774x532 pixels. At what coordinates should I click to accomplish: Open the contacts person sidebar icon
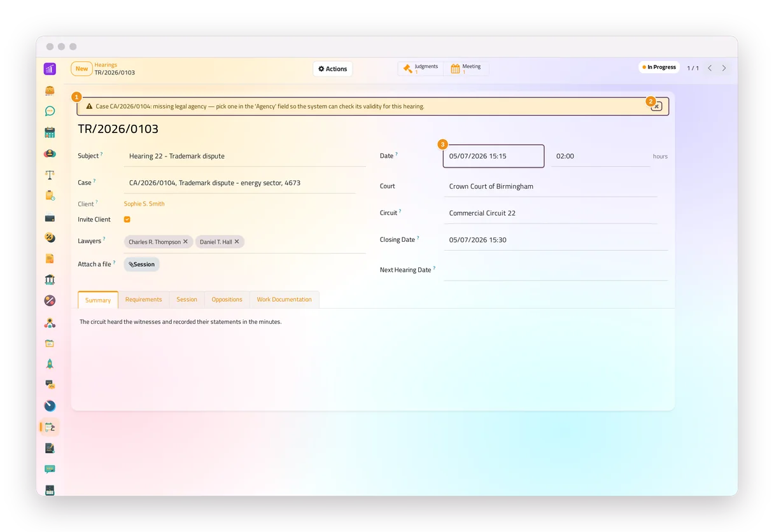tap(50, 153)
